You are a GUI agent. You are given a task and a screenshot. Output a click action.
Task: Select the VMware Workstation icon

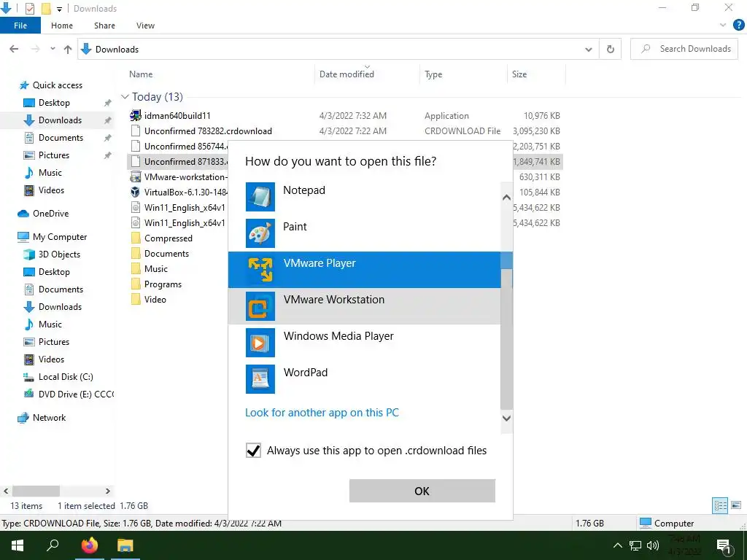(260, 306)
